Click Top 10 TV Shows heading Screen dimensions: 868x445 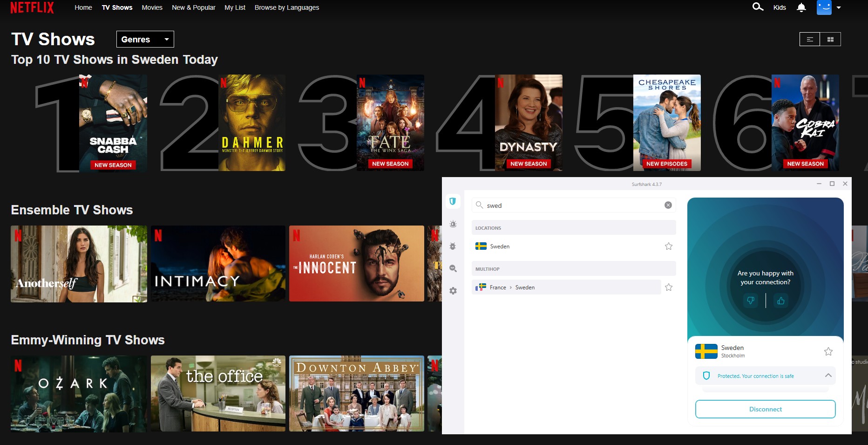point(115,60)
